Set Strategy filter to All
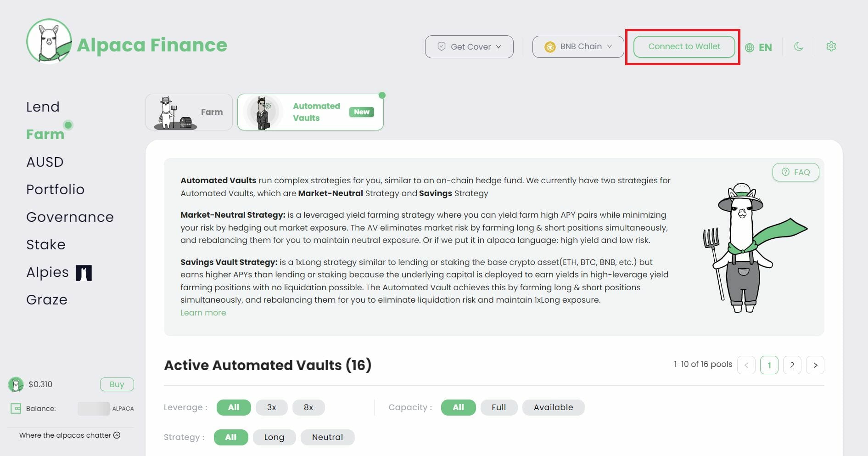Image resolution: width=868 pixels, height=456 pixels. tap(231, 437)
